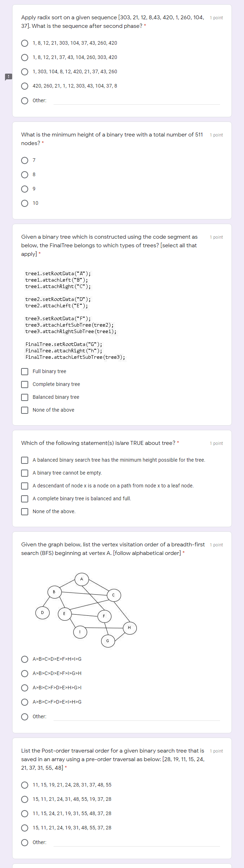Check "A binary tree cannot be empty."
Image resolution: width=244 pixels, height=868 pixels.
[x=25, y=473]
